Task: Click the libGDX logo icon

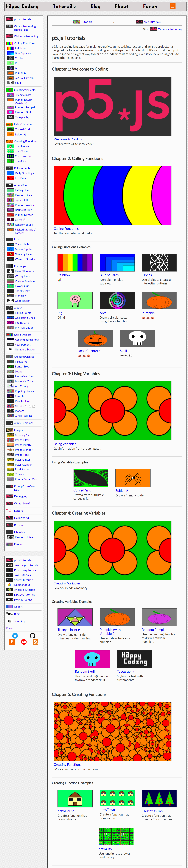Action: click(x=10, y=594)
